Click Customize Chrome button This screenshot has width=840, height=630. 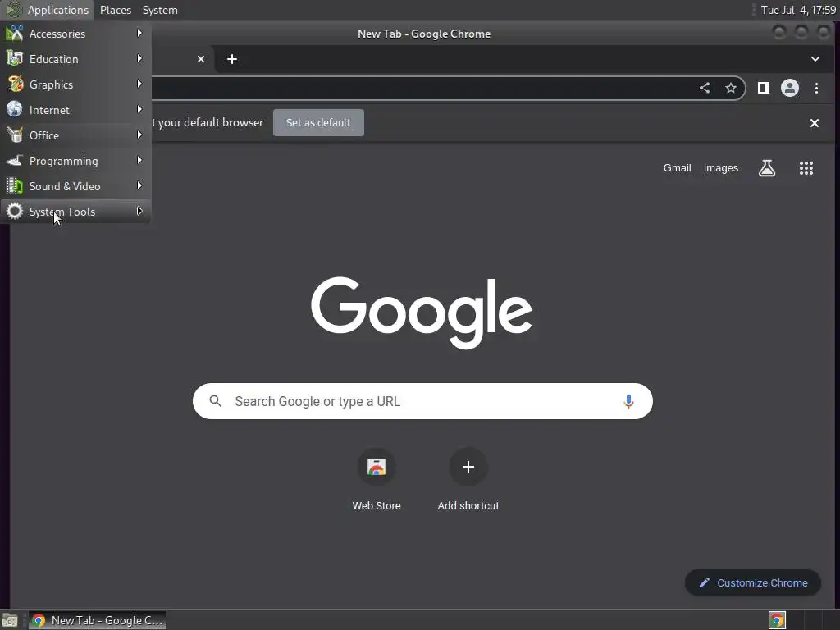[753, 582]
